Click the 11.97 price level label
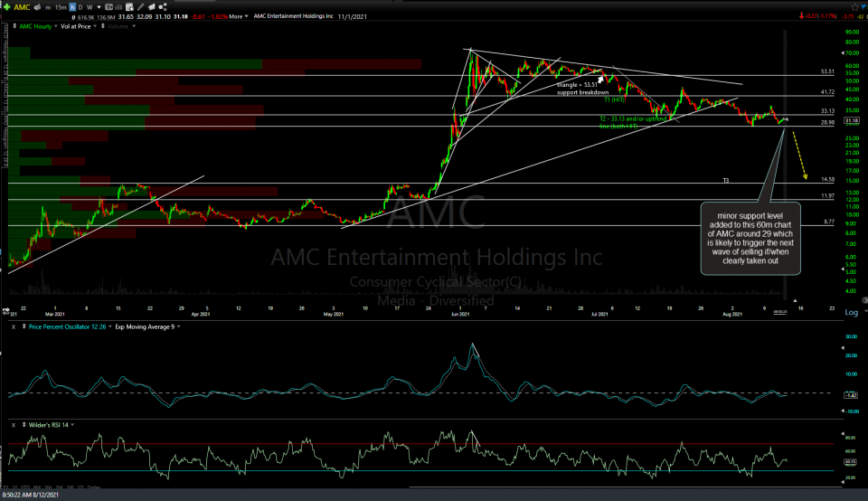This screenshot has height=501, width=868. (x=827, y=195)
